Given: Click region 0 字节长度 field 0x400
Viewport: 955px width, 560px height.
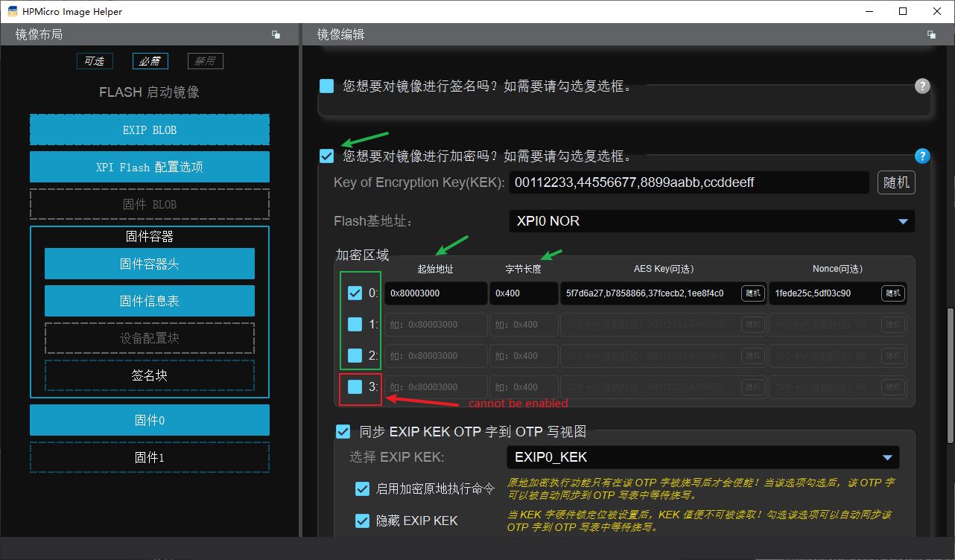Looking at the screenshot, I should coord(524,293).
